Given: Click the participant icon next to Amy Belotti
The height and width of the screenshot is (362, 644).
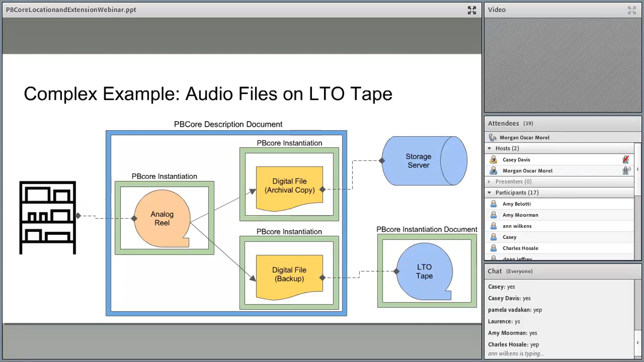Looking at the screenshot, I should point(493,204).
